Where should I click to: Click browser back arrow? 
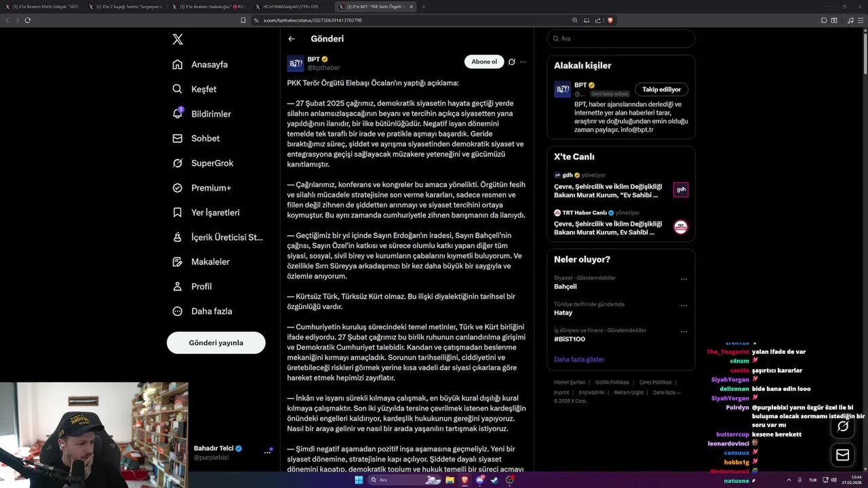click(7, 20)
